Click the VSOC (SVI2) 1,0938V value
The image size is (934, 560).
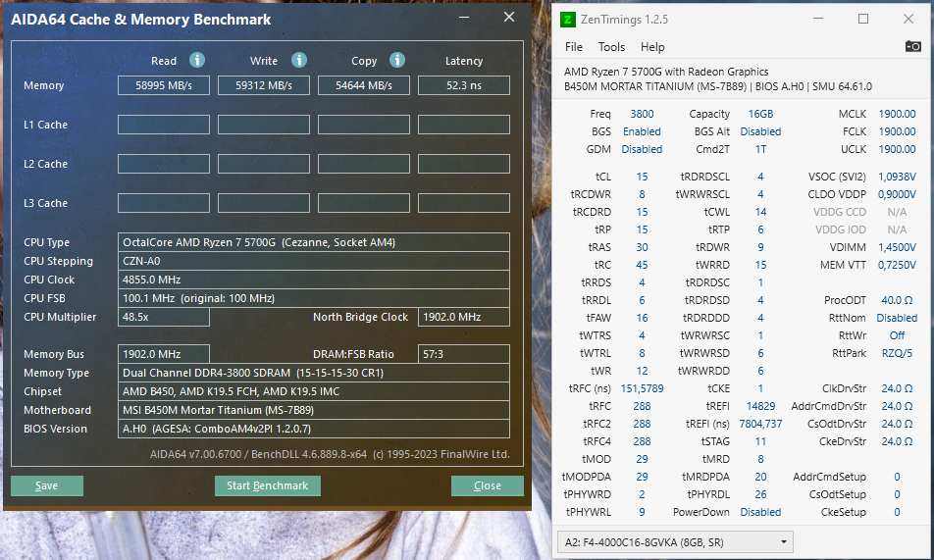coord(897,177)
